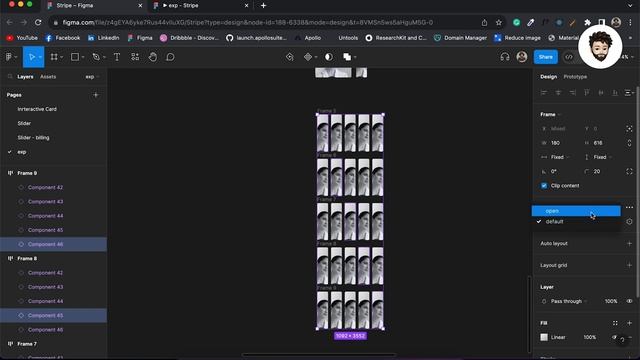Viewport: 640px width, 360px height.
Task: Select the Pen tool
Action: [x=96, y=57]
